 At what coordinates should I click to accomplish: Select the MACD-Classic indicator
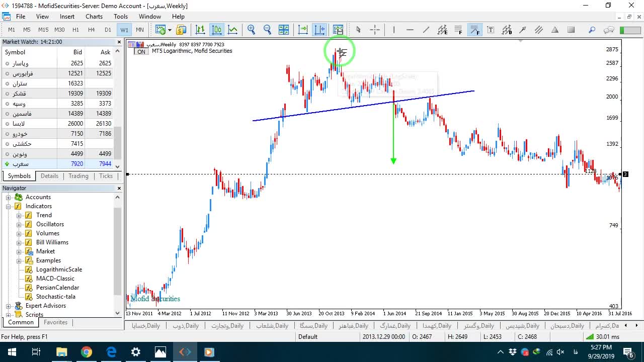(55, 279)
